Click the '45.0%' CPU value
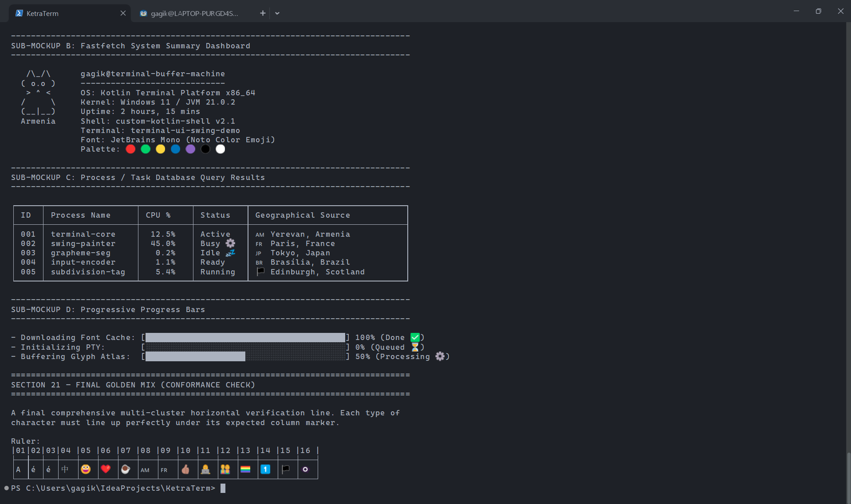851x504 pixels. point(163,243)
